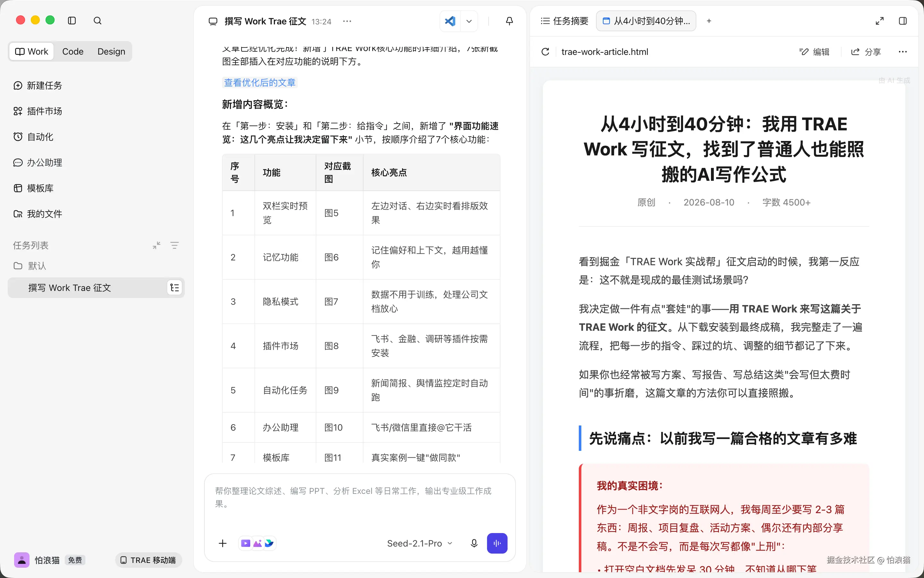This screenshot has width=924, height=578.
Task: Click the 双栏实时预览 table cell
Action: (285, 213)
